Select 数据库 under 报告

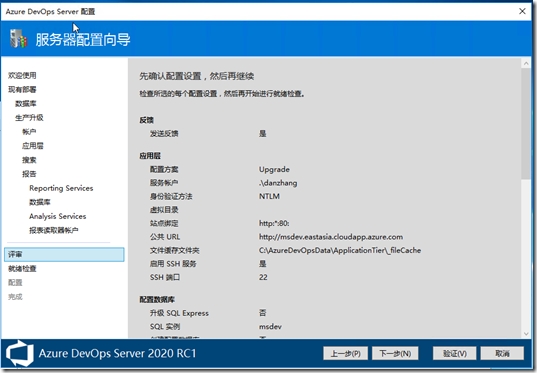[x=40, y=202]
